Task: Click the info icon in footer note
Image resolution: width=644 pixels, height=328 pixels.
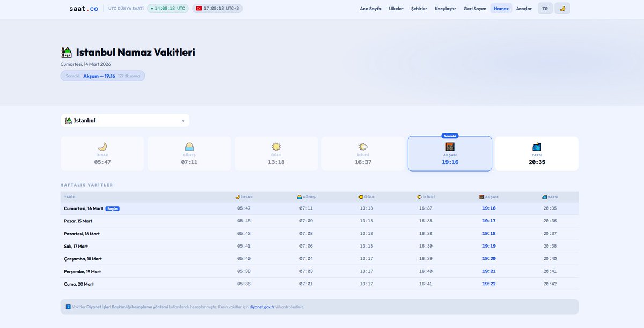Action: [x=68, y=307]
